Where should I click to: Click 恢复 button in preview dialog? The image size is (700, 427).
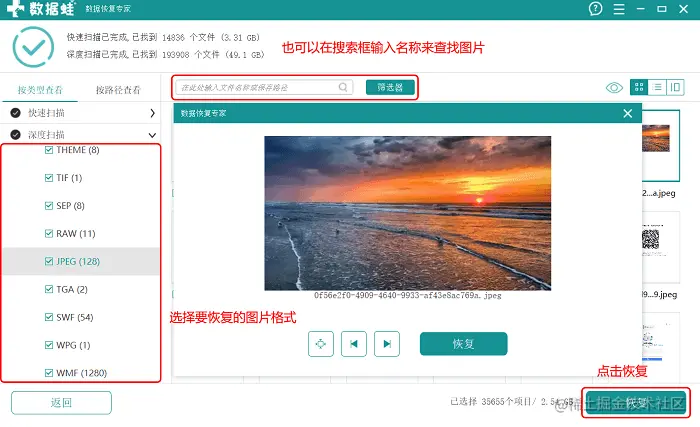463,344
